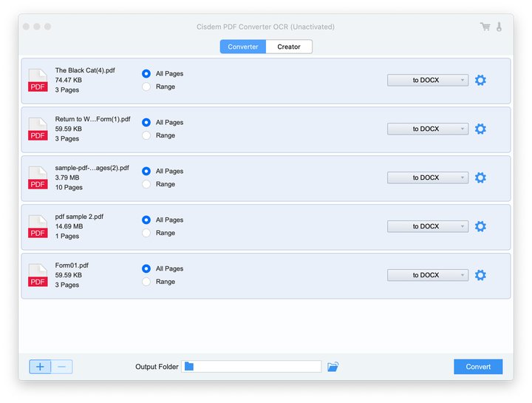Open settings gear for sample-pdf-...ages(2).pdf

pos(480,177)
